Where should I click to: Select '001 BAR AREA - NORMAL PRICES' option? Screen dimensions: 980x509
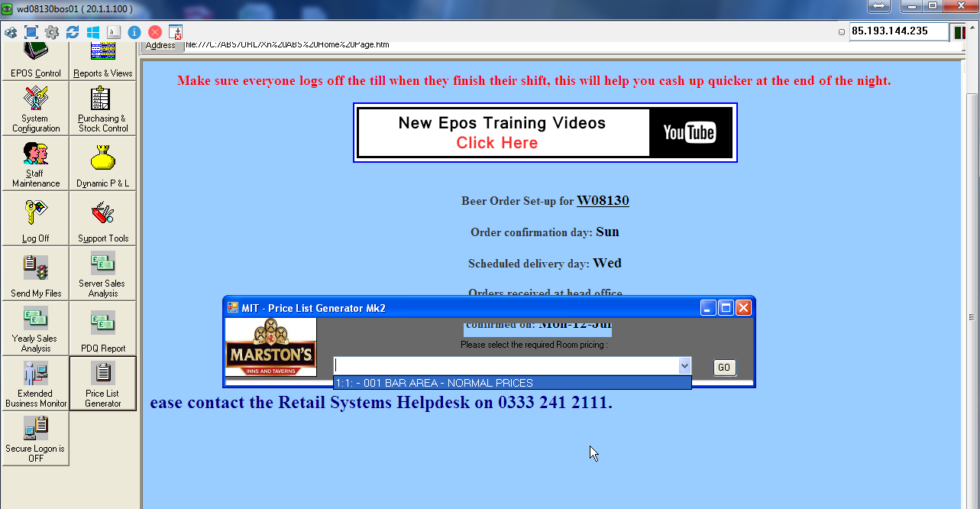coord(512,383)
